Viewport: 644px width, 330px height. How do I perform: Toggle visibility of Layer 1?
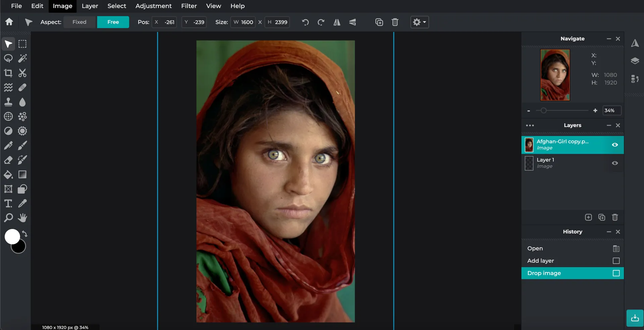615,163
